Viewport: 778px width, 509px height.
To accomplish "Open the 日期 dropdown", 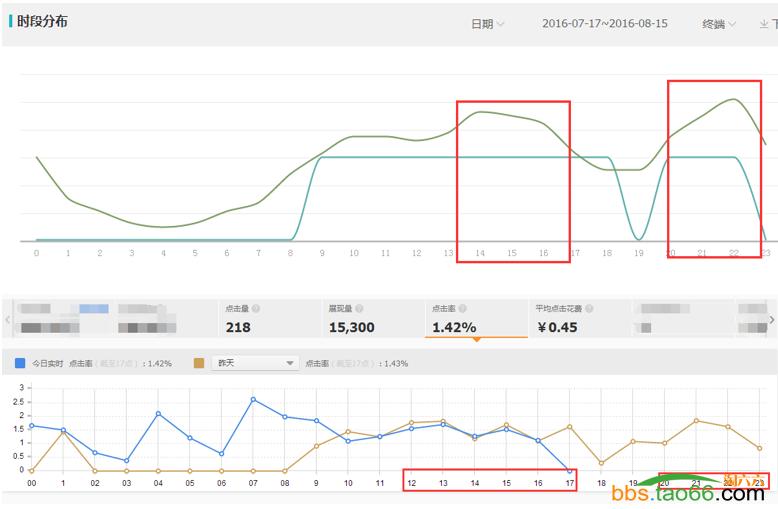I will tap(487, 24).
